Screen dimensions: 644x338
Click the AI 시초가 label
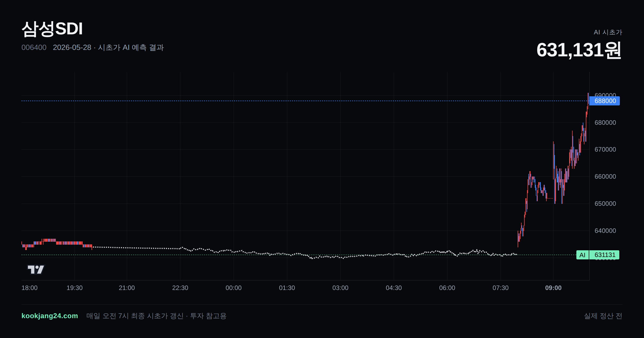pyautogui.click(x=608, y=32)
